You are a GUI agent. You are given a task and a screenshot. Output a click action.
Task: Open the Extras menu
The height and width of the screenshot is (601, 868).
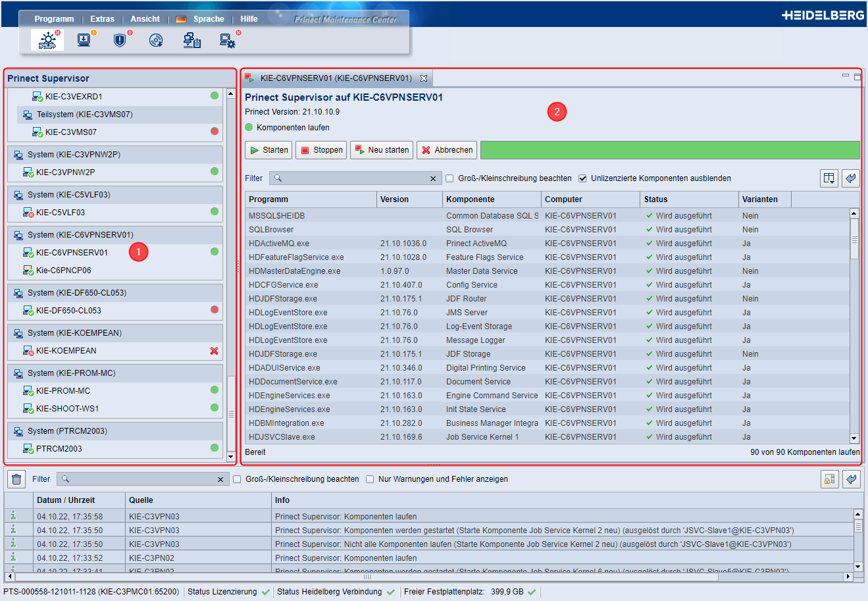coord(102,19)
